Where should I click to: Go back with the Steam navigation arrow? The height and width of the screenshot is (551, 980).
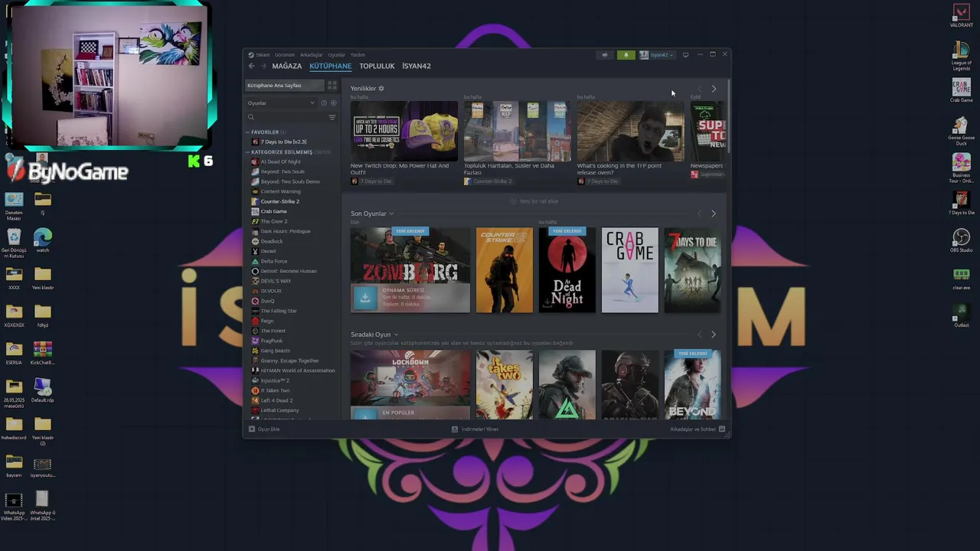pos(251,66)
